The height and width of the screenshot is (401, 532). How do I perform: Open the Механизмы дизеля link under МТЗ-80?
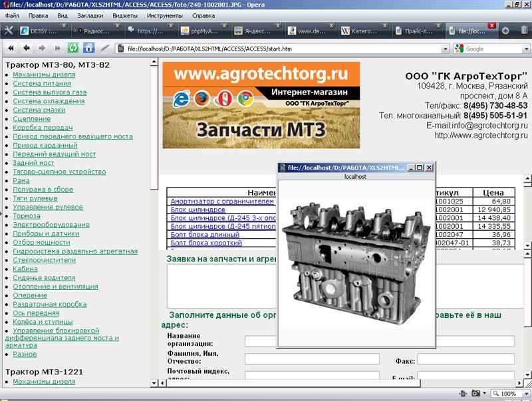click(x=44, y=74)
